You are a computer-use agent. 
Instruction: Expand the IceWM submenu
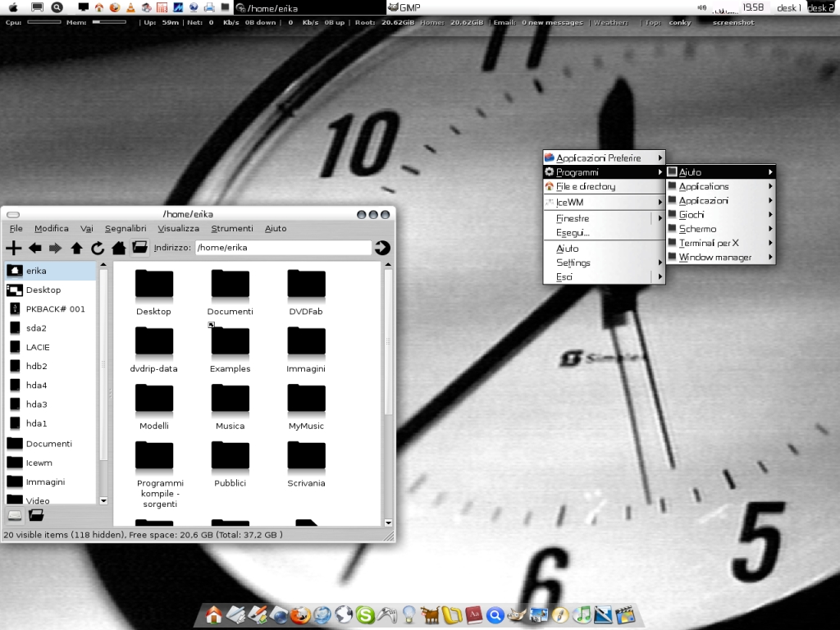(604, 202)
